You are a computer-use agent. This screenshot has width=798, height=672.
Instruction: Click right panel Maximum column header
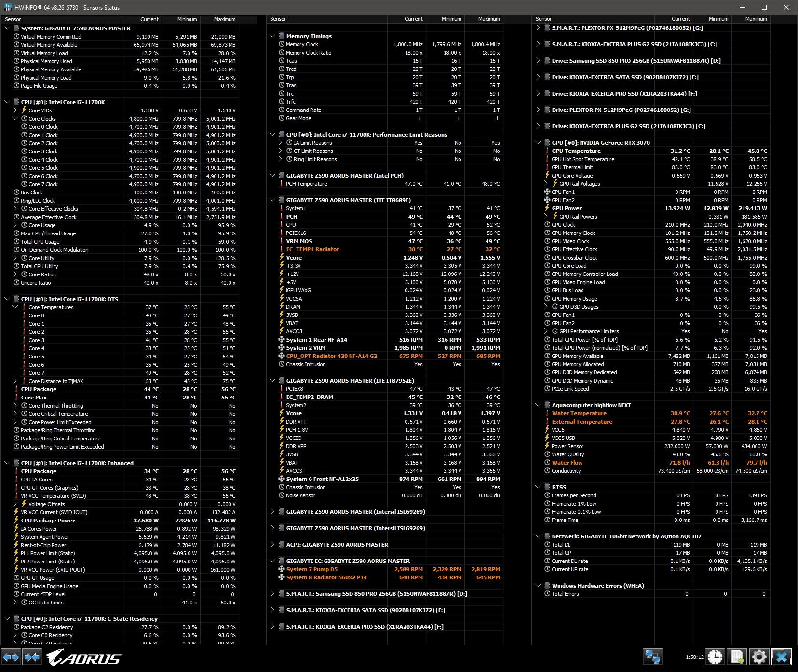[x=750, y=19]
